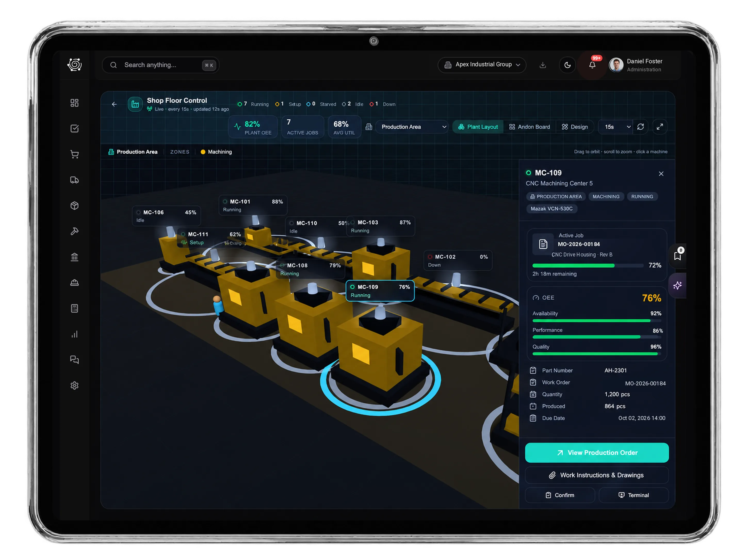Open the Production Area dropdown
Screen dimensions: 747x560
coord(412,127)
